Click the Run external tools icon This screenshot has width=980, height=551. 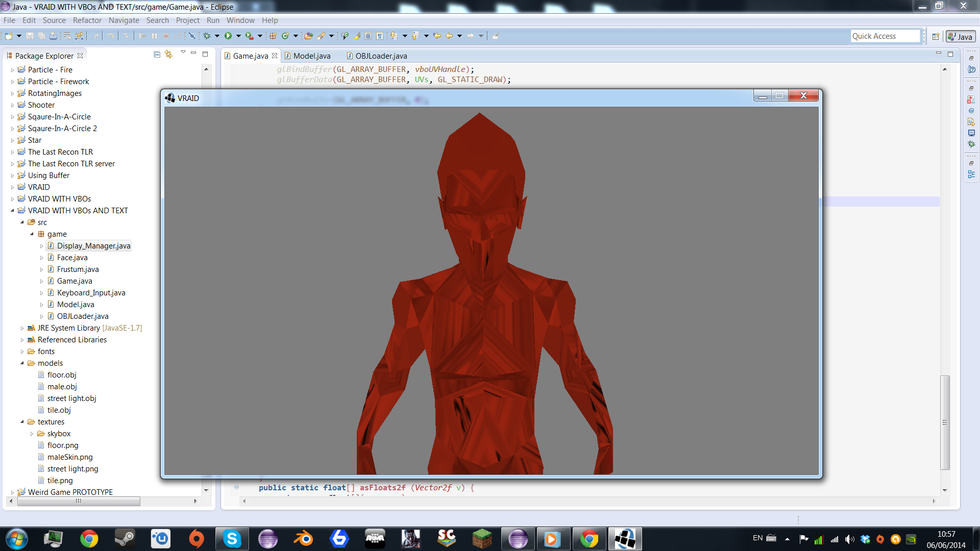pyautogui.click(x=249, y=36)
